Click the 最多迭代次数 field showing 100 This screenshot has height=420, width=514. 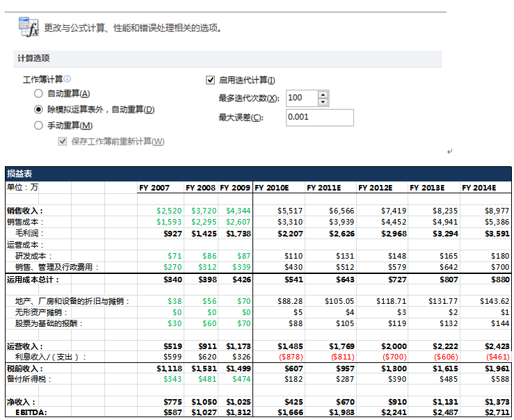click(x=300, y=98)
